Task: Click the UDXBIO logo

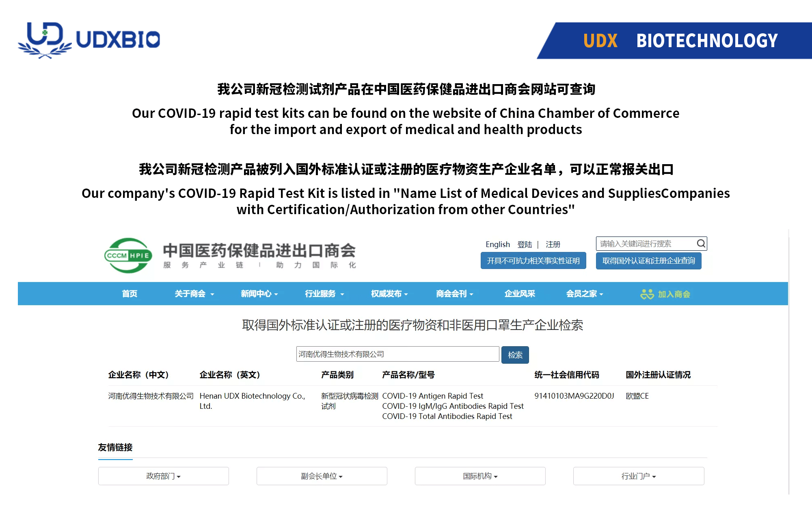Action: [89, 40]
